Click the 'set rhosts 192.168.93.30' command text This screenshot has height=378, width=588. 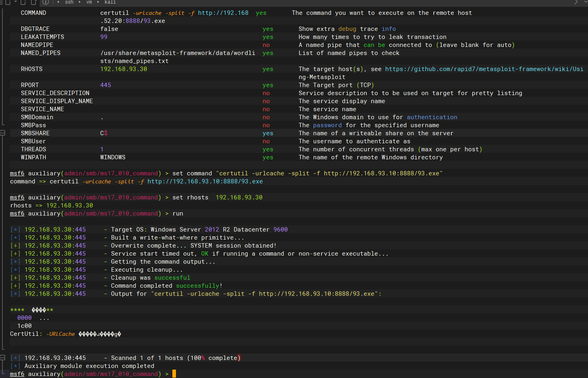(218, 197)
